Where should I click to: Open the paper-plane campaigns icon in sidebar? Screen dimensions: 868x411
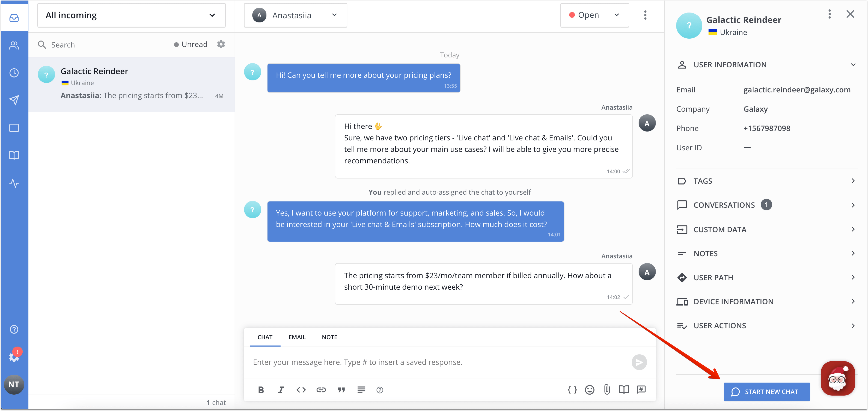point(14,100)
